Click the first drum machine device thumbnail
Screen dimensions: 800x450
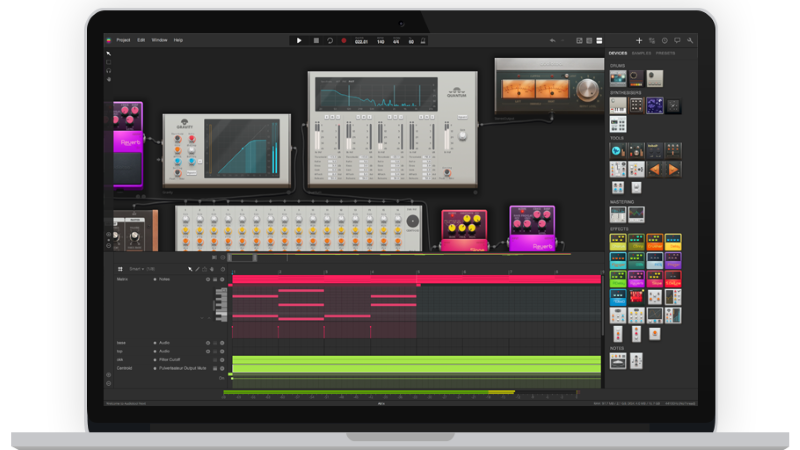(x=619, y=78)
